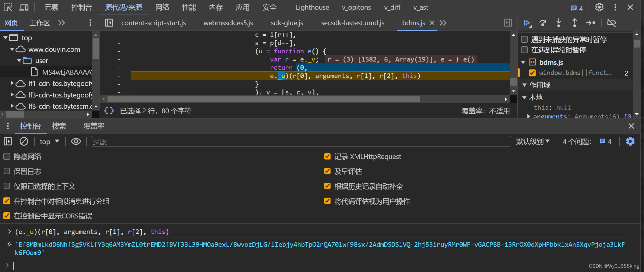Image resolution: width=644 pixels, height=272 pixels.
Task: Open navigator pane more options menu
Action: (90, 23)
